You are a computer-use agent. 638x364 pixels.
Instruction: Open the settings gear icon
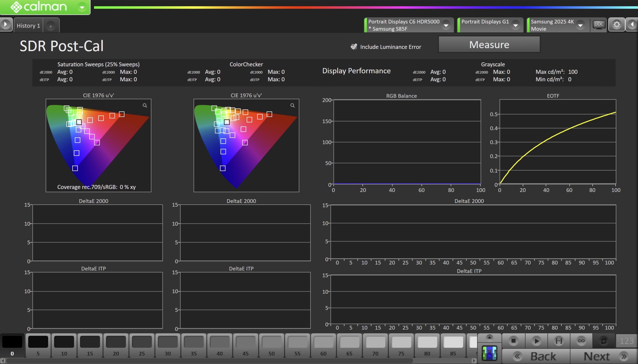click(x=617, y=24)
